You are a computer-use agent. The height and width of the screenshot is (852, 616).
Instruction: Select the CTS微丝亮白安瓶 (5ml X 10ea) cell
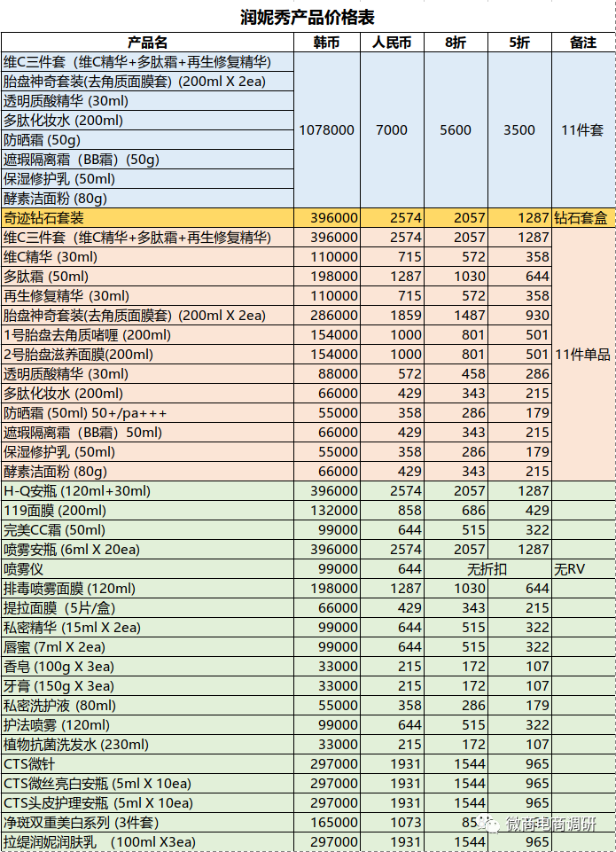point(147,784)
